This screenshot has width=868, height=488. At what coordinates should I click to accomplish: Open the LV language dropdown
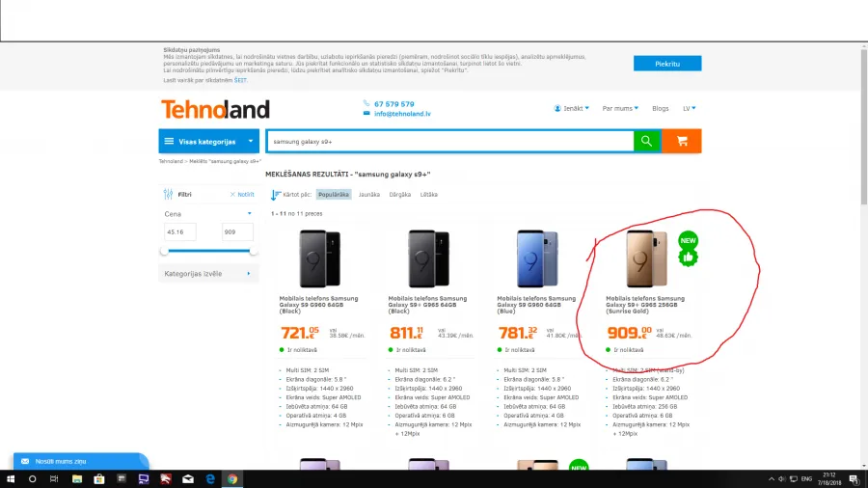tap(690, 108)
